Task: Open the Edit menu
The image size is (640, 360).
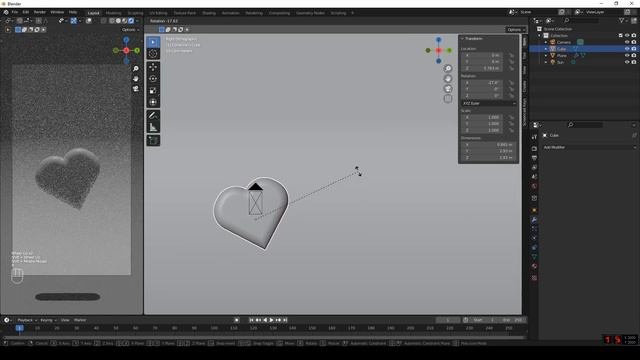Action: 26,13
